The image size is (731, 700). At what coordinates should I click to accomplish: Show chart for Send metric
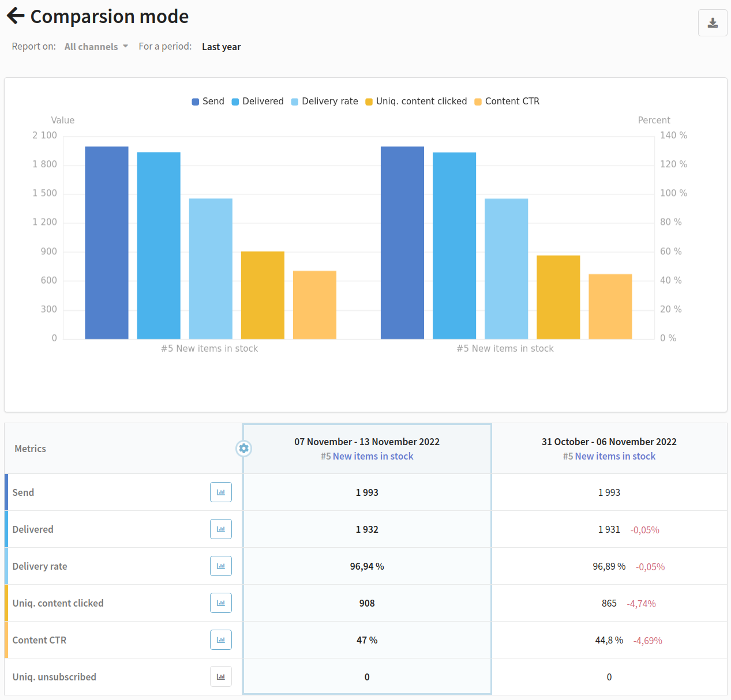(221, 492)
